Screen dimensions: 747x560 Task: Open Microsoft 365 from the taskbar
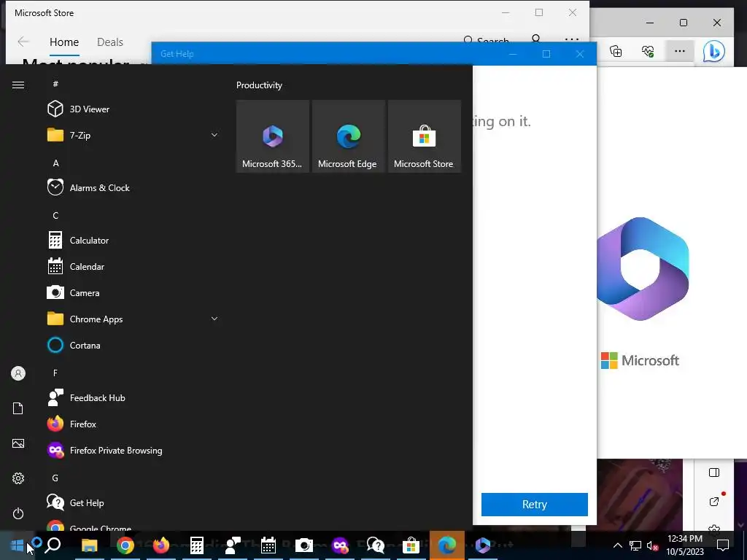tap(483, 545)
